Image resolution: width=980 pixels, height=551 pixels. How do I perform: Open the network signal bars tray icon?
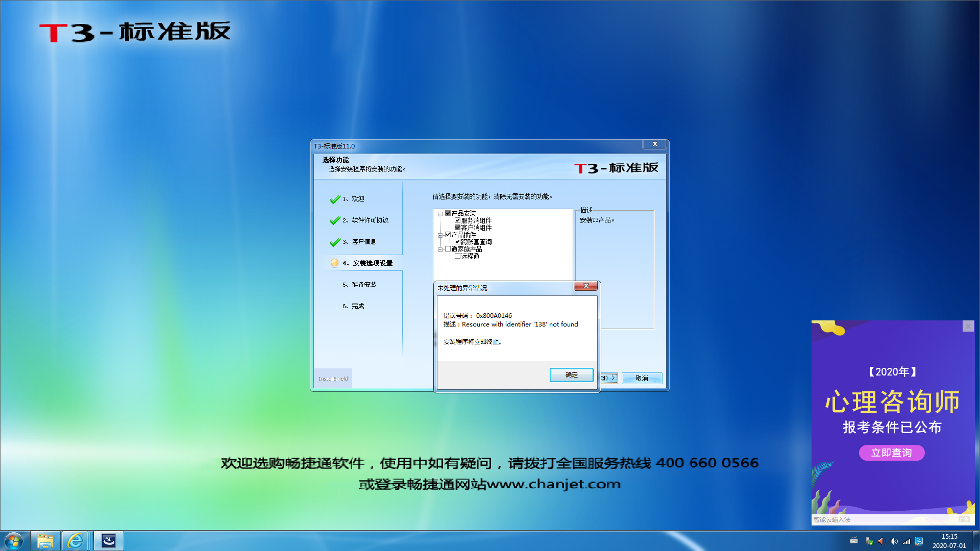pyautogui.click(x=906, y=541)
